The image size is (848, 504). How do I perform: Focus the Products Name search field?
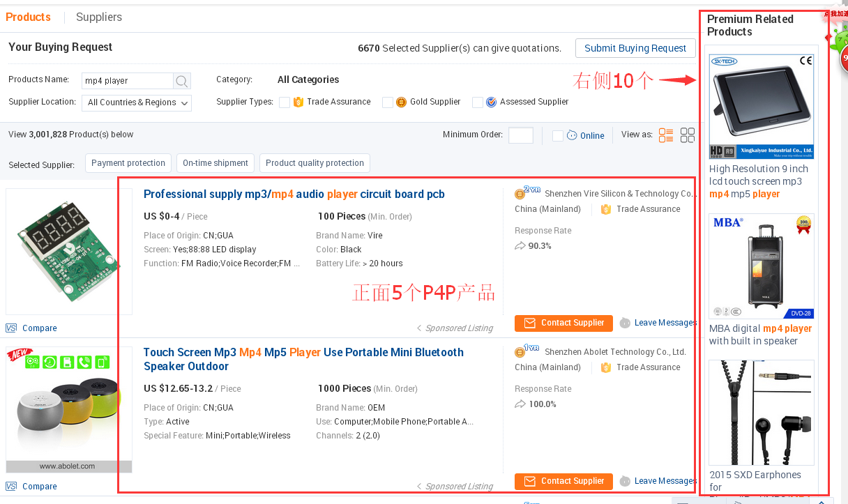click(128, 81)
